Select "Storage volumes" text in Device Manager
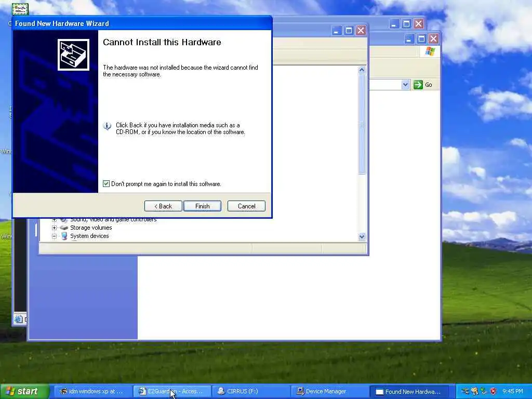Screen dimensions: 532x399 pyautogui.click(x=91, y=228)
